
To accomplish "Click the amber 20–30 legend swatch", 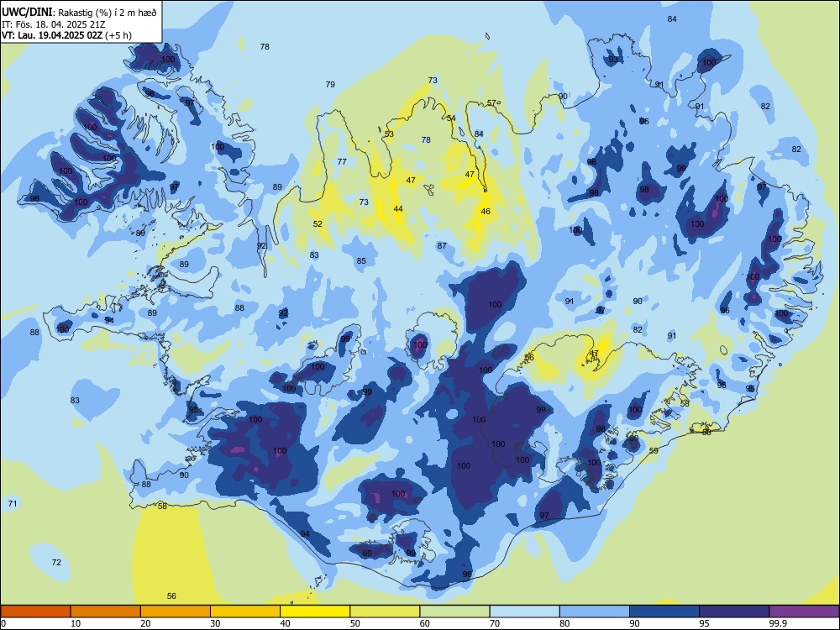I will tap(176, 612).
